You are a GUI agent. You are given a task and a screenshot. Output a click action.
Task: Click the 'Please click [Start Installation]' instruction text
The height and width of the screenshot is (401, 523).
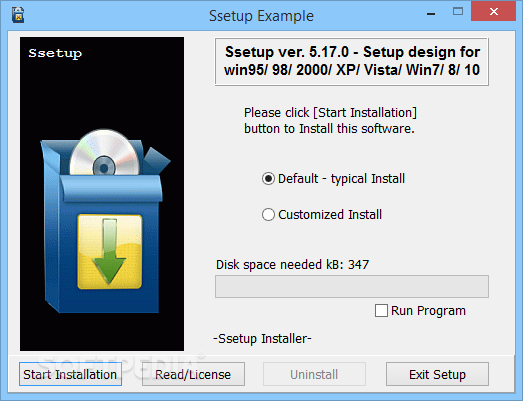tap(330, 120)
